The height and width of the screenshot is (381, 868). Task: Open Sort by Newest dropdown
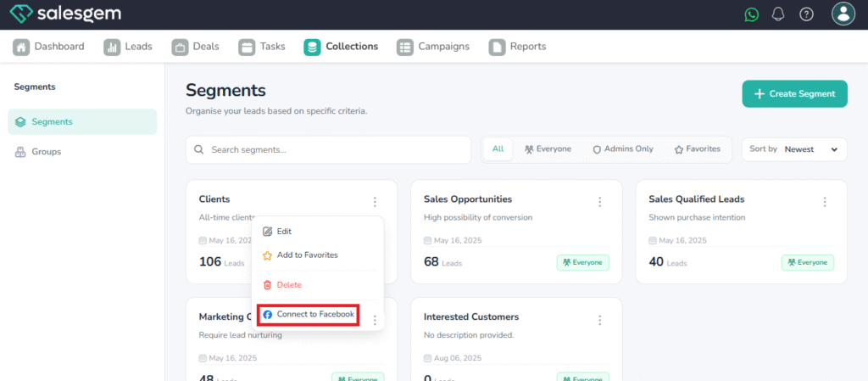[793, 149]
